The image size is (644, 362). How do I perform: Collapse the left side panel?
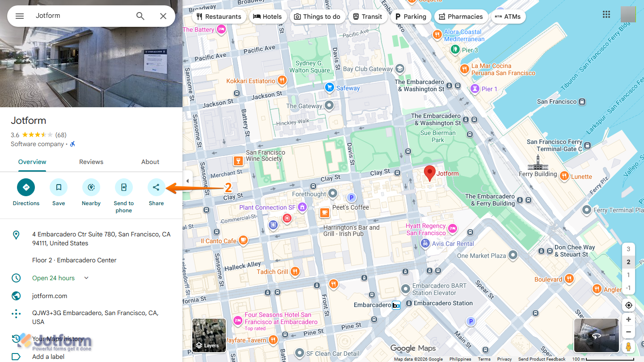[187, 181]
